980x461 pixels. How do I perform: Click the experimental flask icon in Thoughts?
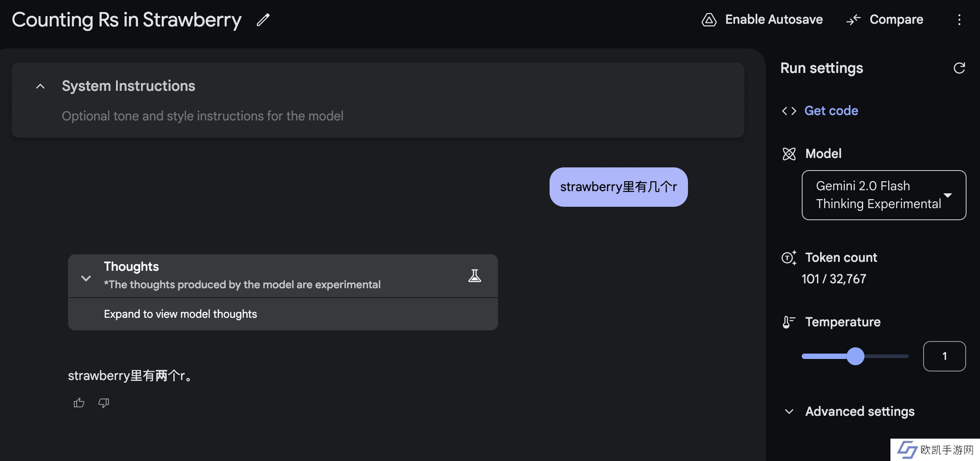pos(475,276)
